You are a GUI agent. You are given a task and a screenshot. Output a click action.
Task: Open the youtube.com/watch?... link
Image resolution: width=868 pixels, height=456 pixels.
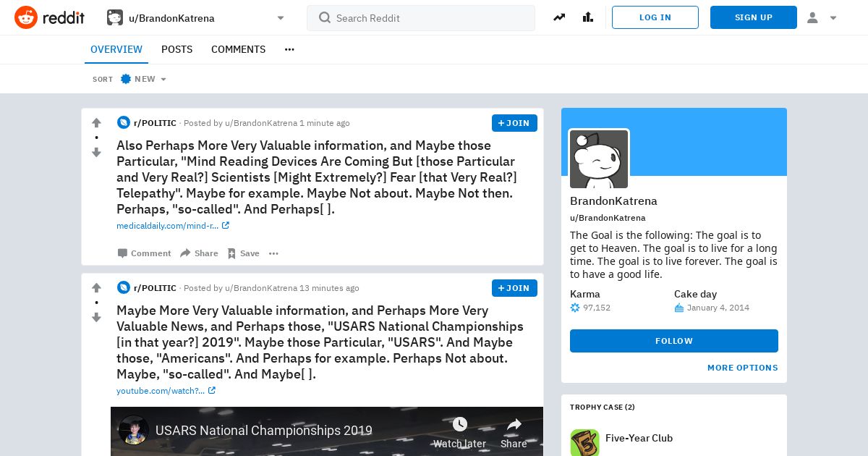point(166,391)
